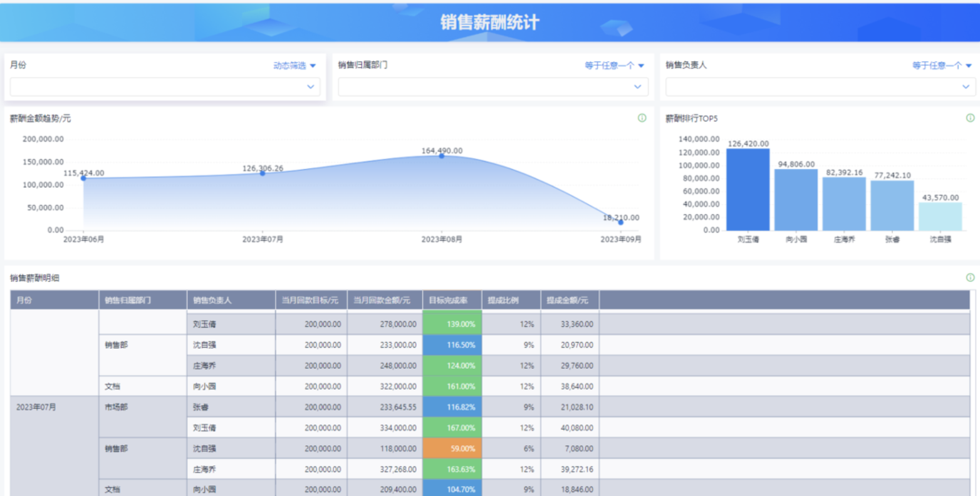Viewport: 980px width, 496px height.
Task: Click 销售归属部门 table column header
Action: (x=143, y=300)
